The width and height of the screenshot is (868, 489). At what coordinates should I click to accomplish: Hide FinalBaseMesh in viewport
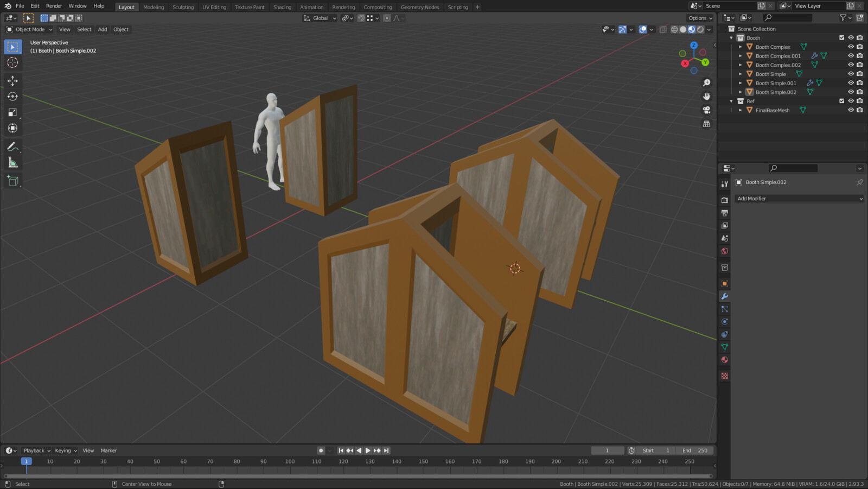click(851, 110)
